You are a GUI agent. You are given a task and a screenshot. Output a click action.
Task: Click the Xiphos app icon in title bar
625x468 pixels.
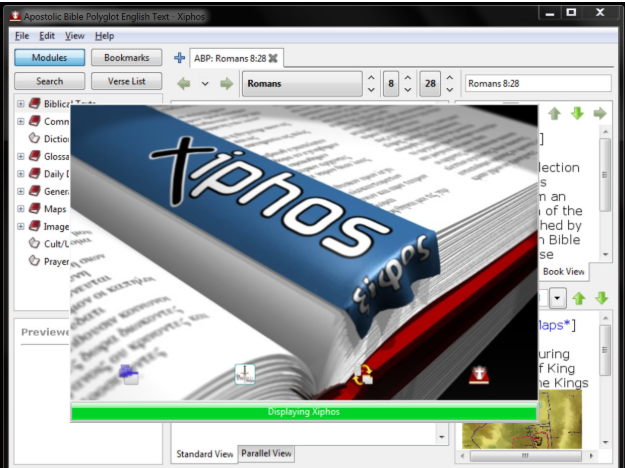click(x=15, y=16)
